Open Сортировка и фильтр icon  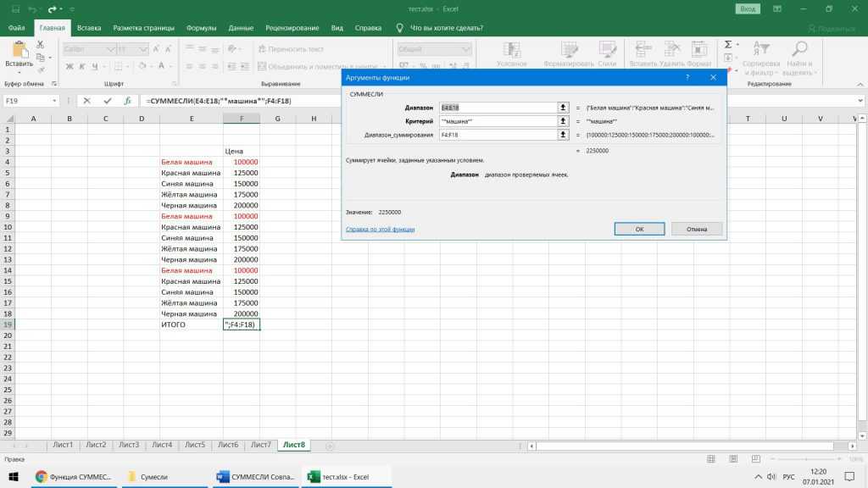761,50
